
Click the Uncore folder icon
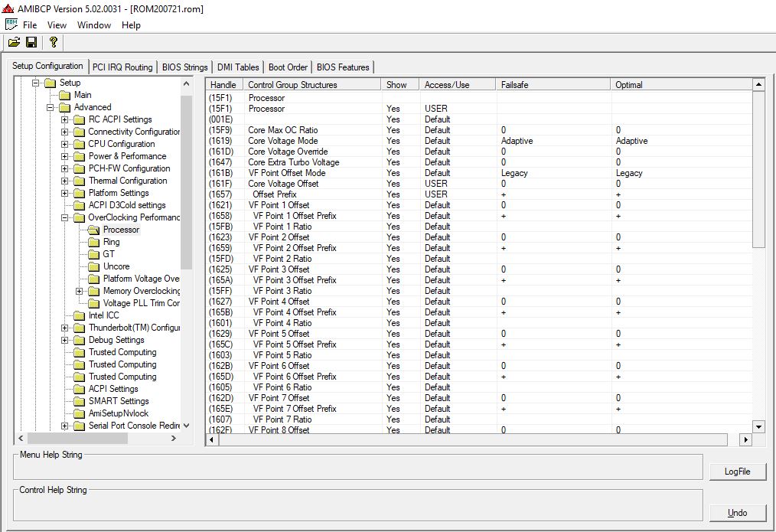coord(93,266)
